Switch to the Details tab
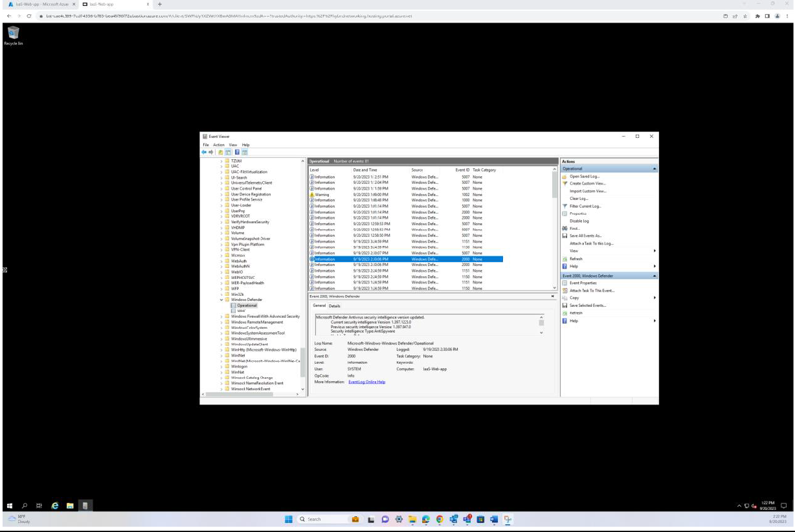This screenshot has height=532, width=795. click(335, 305)
